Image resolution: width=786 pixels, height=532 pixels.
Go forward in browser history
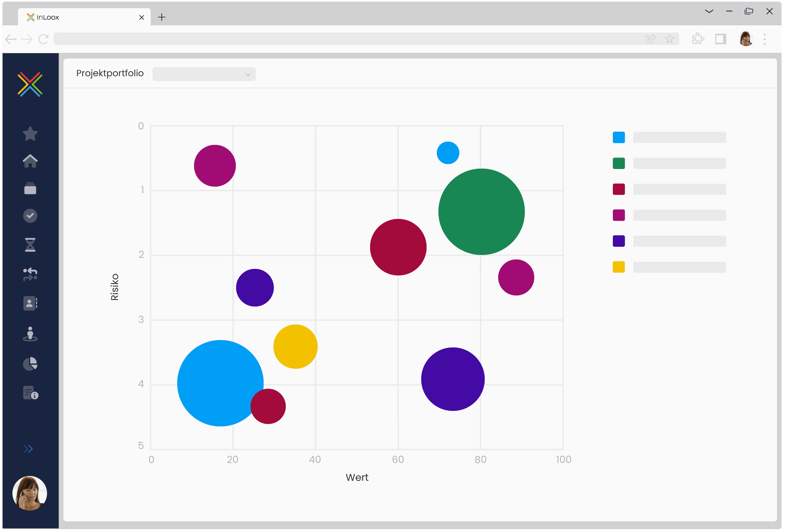pos(27,39)
